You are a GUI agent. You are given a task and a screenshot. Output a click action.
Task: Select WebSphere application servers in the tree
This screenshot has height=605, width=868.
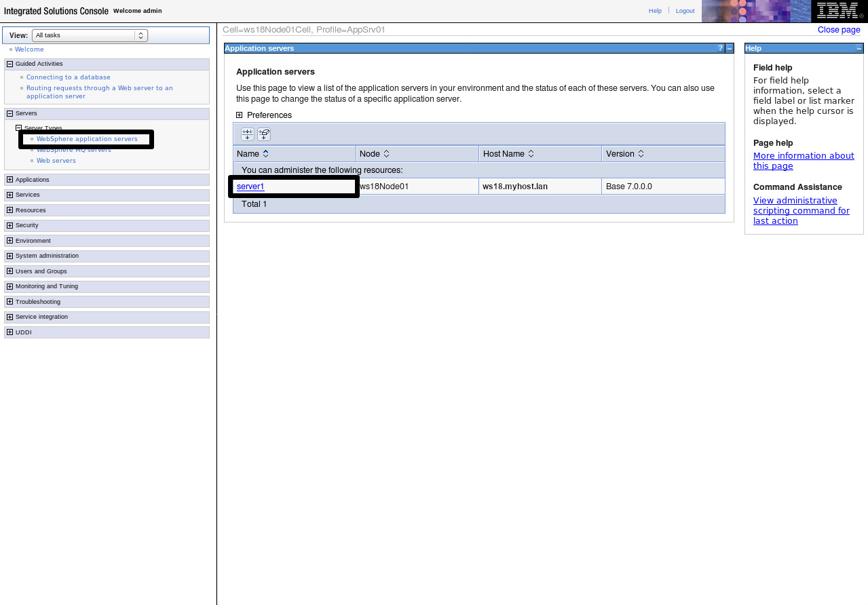pos(87,139)
